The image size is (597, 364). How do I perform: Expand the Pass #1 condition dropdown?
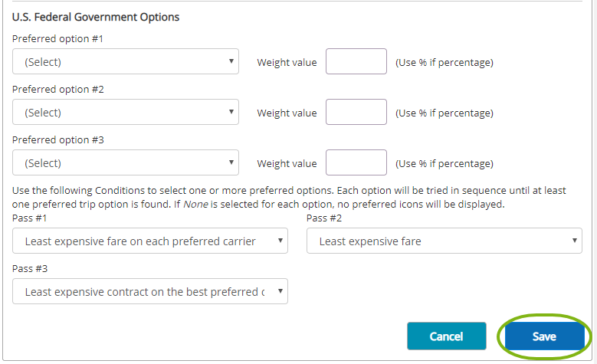pos(150,241)
